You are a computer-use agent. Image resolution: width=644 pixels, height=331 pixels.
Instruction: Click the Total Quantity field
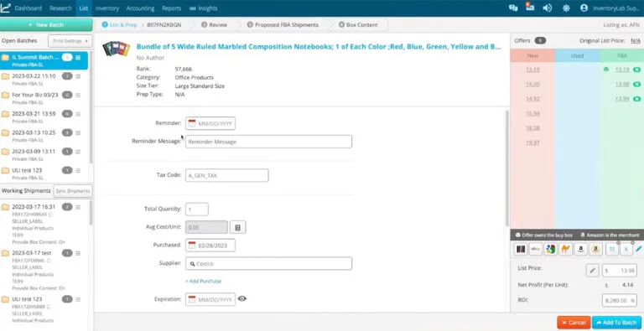pos(197,209)
